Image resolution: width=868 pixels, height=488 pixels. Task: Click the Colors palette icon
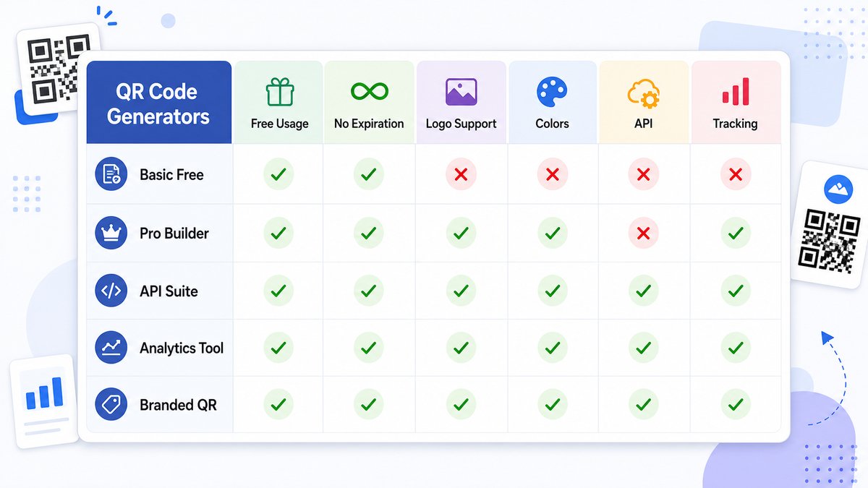552,93
